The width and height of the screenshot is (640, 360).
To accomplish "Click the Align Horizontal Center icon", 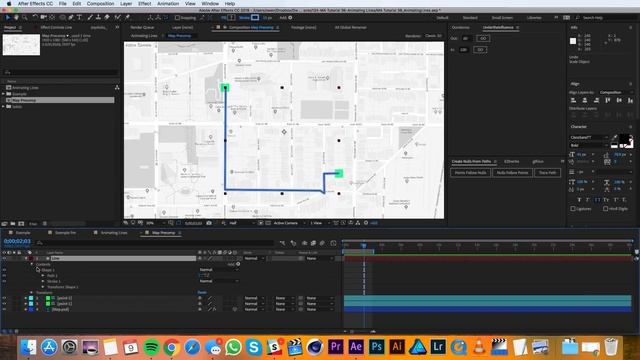I will (584, 100).
